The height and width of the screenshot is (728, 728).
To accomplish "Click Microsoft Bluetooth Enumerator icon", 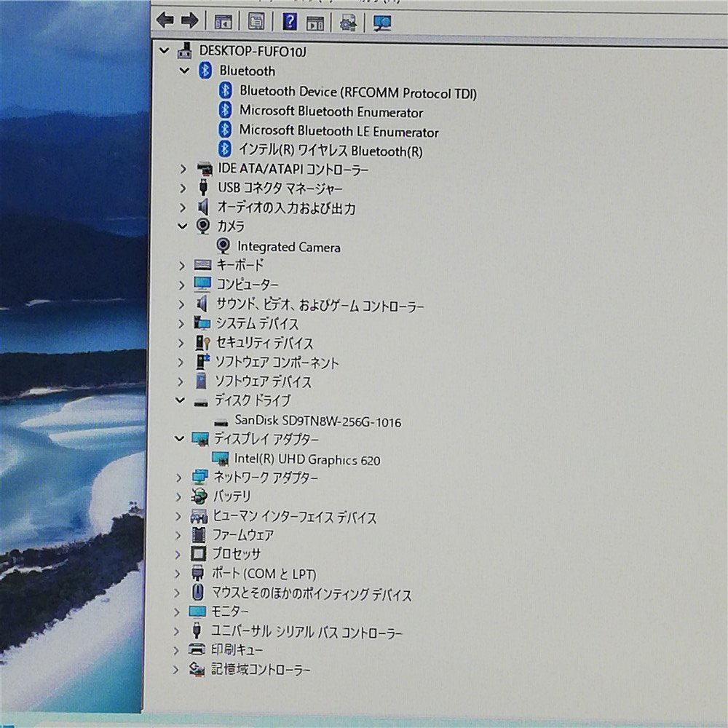I will click(x=225, y=110).
